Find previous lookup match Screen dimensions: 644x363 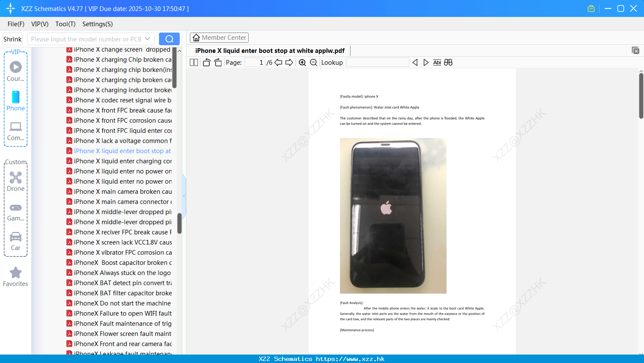[415, 63]
